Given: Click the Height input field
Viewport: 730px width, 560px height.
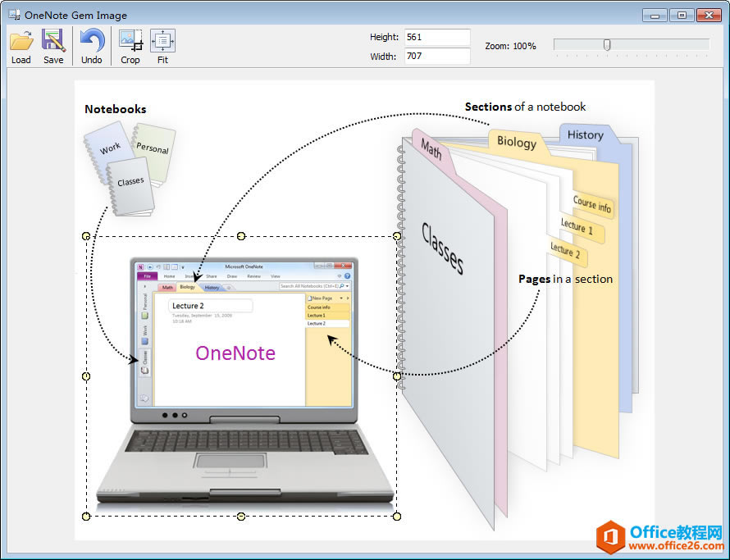Looking at the screenshot, I should point(437,37).
